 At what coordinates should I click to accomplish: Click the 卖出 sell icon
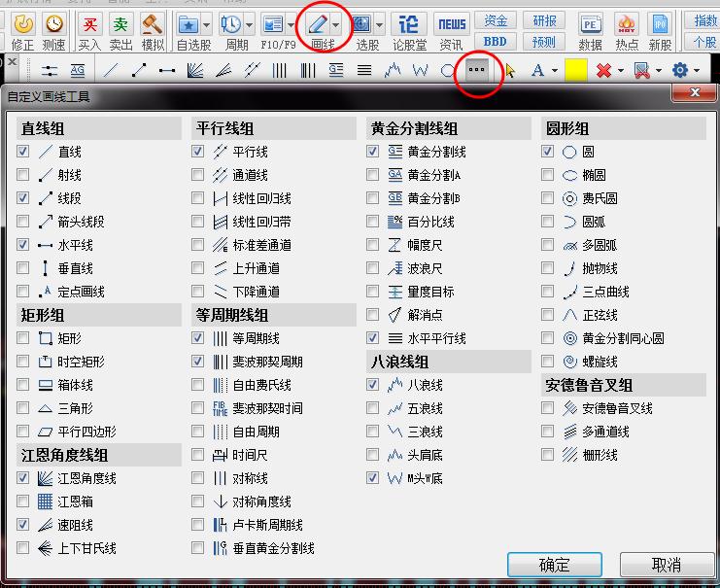click(120, 24)
